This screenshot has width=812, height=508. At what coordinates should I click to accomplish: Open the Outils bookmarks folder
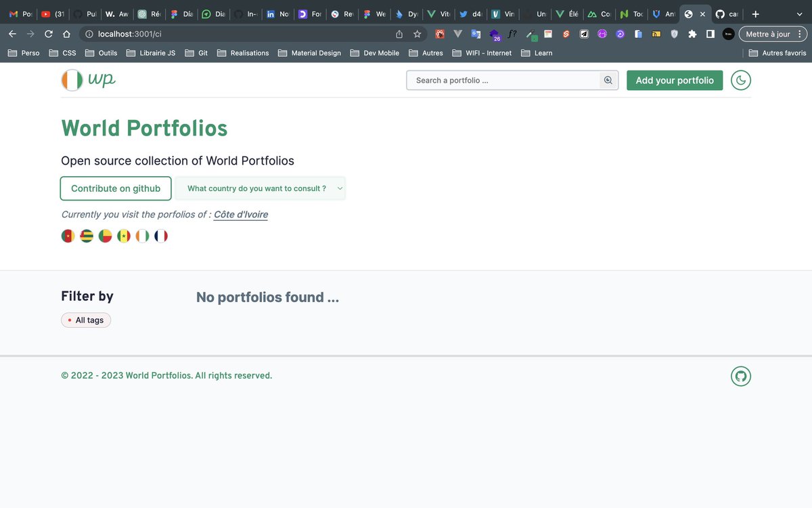tap(101, 53)
